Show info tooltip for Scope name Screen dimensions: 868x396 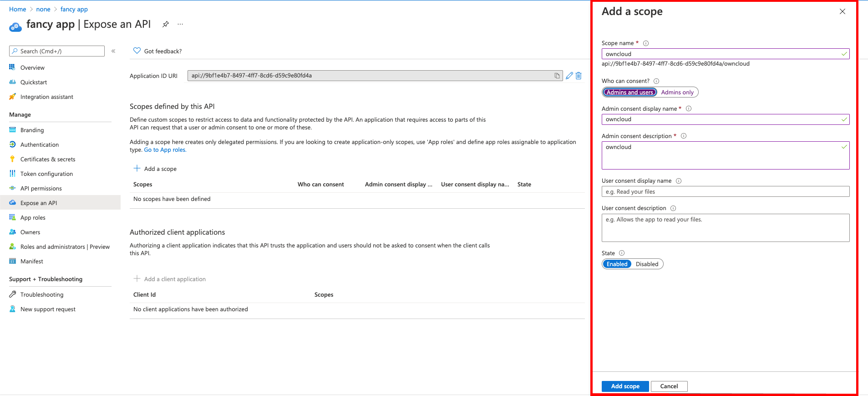(x=646, y=43)
